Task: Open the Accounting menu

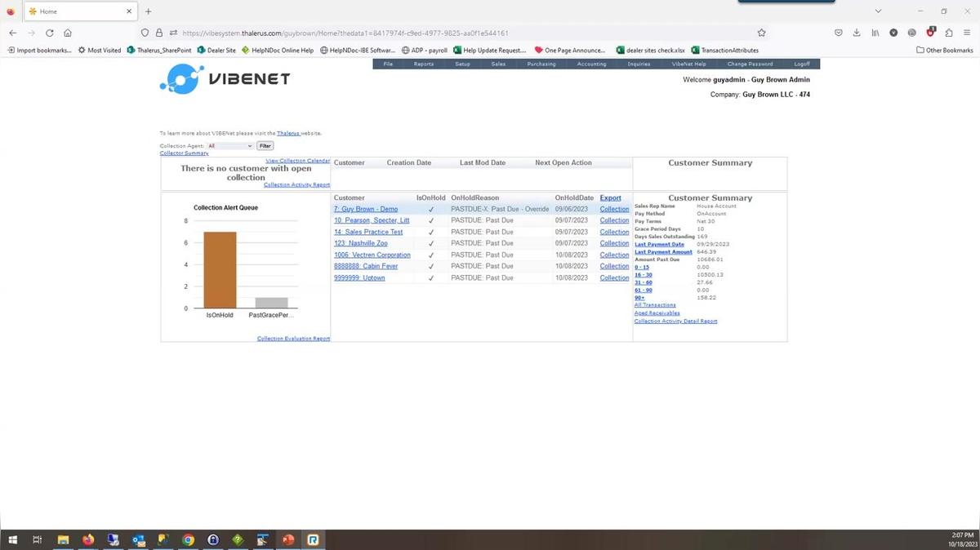Action: (591, 64)
